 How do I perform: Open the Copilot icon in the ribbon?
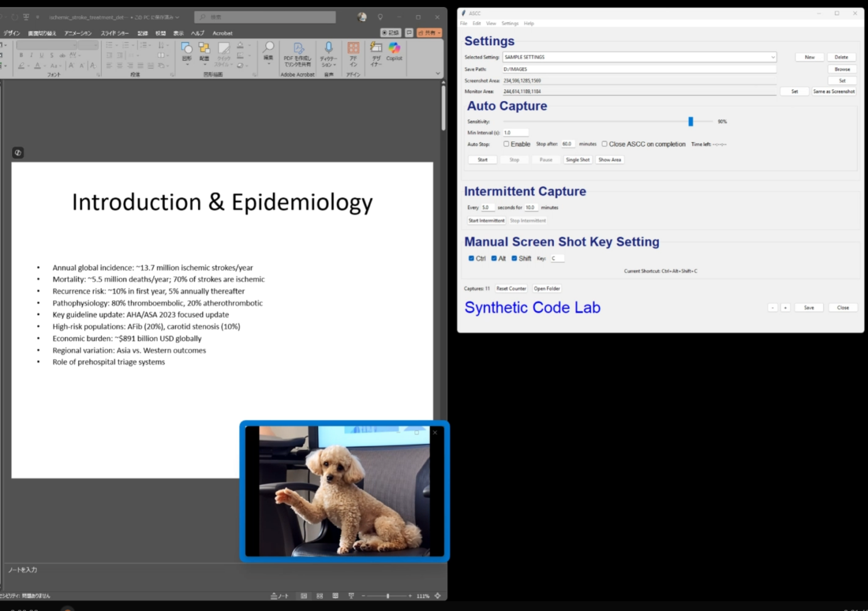pos(394,52)
